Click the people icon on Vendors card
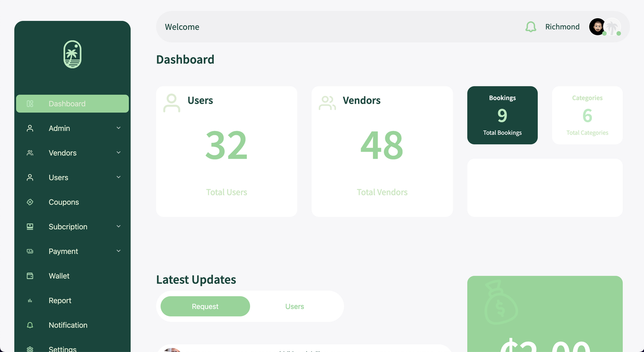This screenshot has width=644, height=352. pyautogui.click(x=327, y=103)
